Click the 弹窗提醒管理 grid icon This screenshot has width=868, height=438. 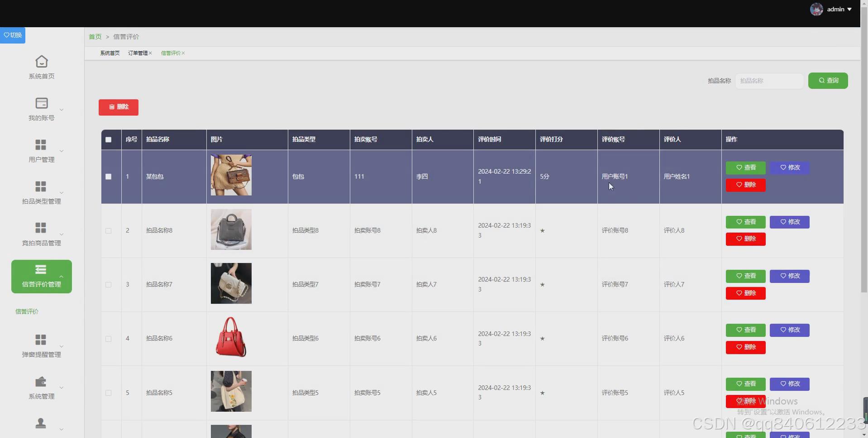(x=41, y=339)
